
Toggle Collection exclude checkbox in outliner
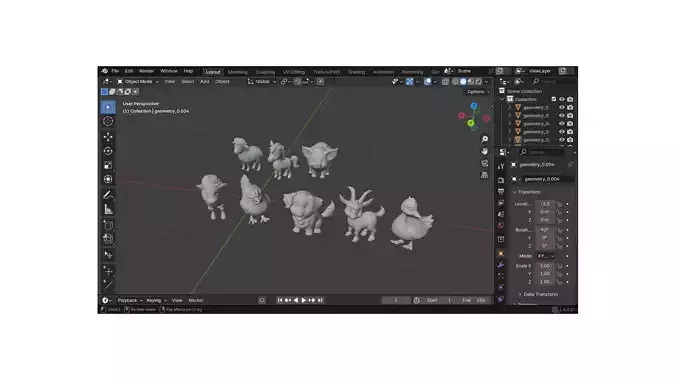pos(554,99)
